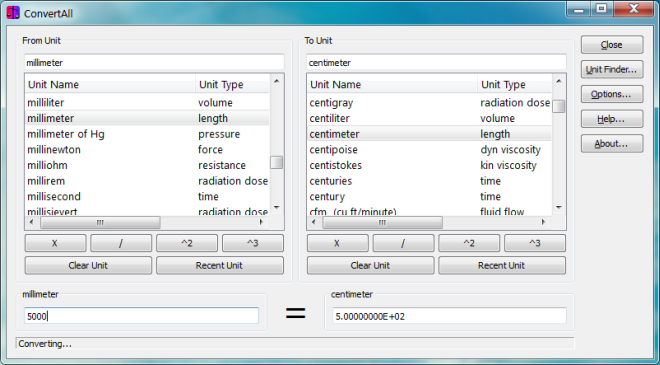Image resolution: width=660 pixels, height=365 pixels.
Task: Click Recent Unit under To Unit
Action: pos(502,266)
